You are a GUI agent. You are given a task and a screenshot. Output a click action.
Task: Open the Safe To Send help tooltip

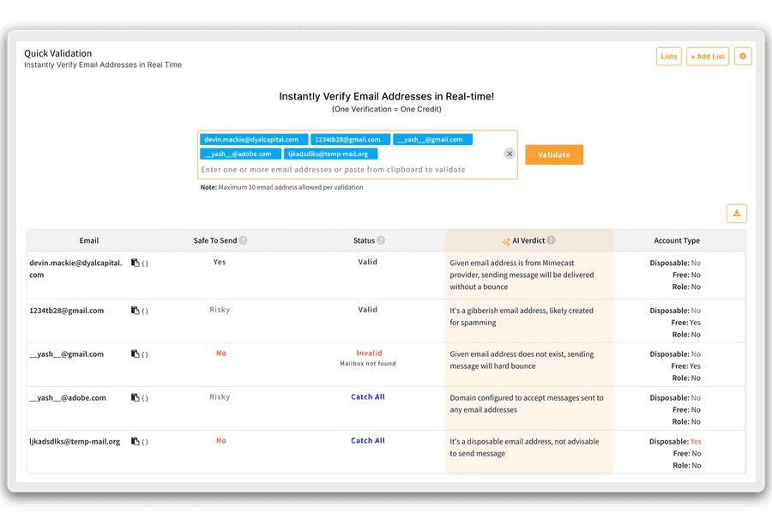tap(241, 240)
